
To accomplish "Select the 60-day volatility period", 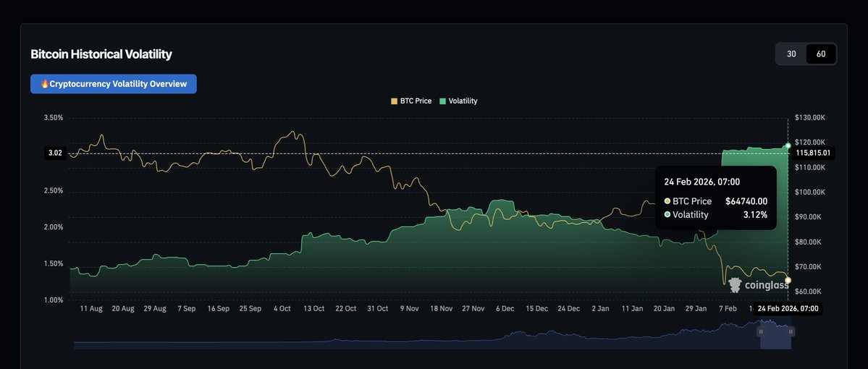I will coord(821,54).
